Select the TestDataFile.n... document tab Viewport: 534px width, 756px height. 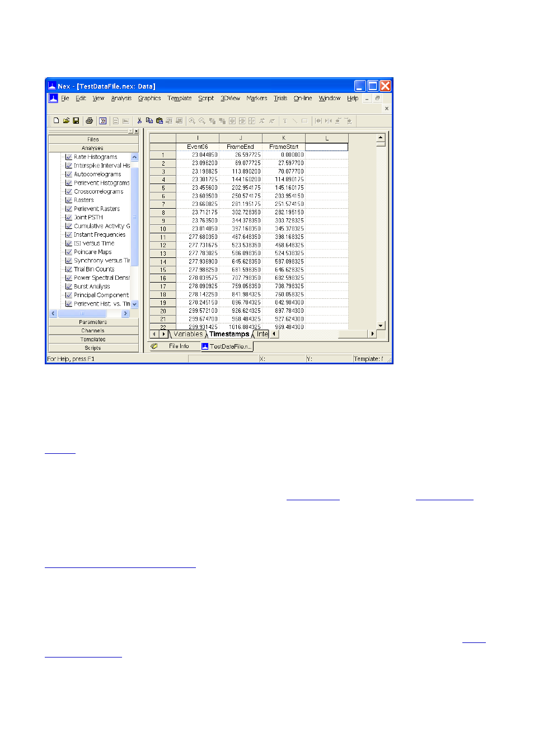pyautogui.click(x=227, y=346)
